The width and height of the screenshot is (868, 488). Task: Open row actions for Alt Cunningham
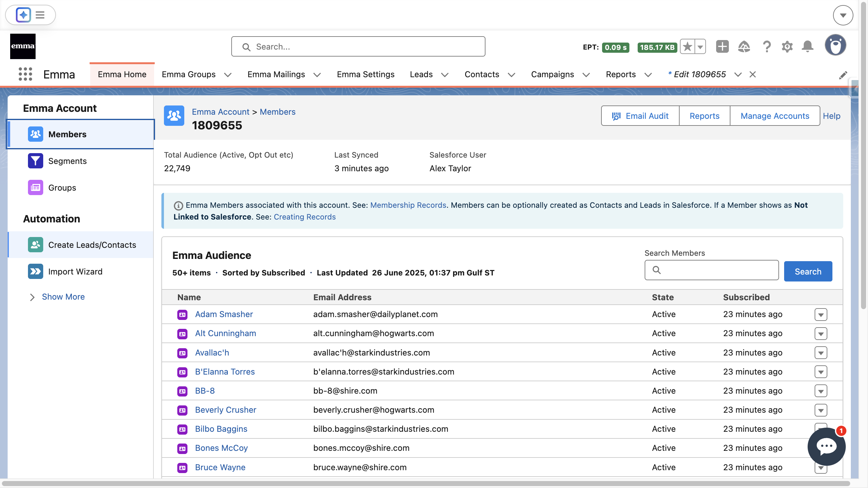coord(821,334)
